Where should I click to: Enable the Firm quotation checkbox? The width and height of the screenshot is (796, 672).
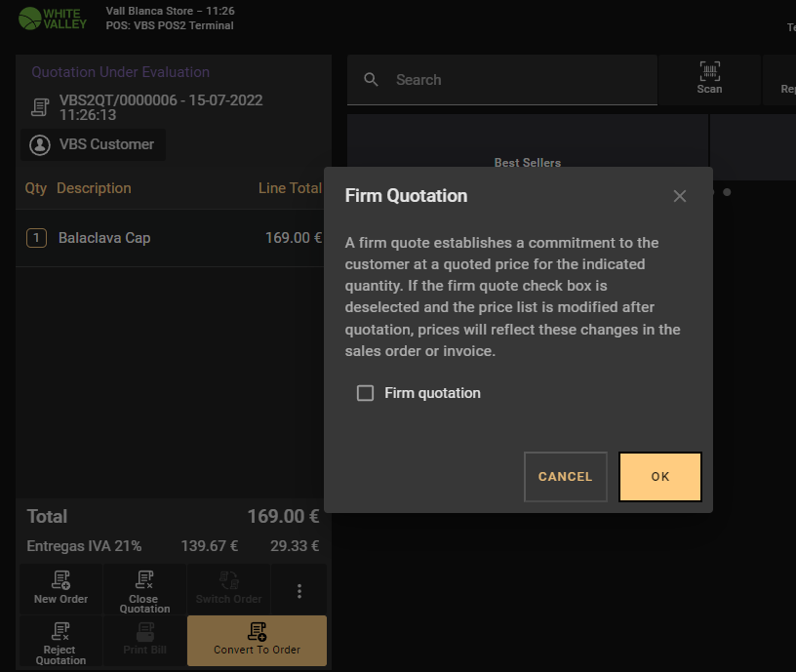(366, 393)
